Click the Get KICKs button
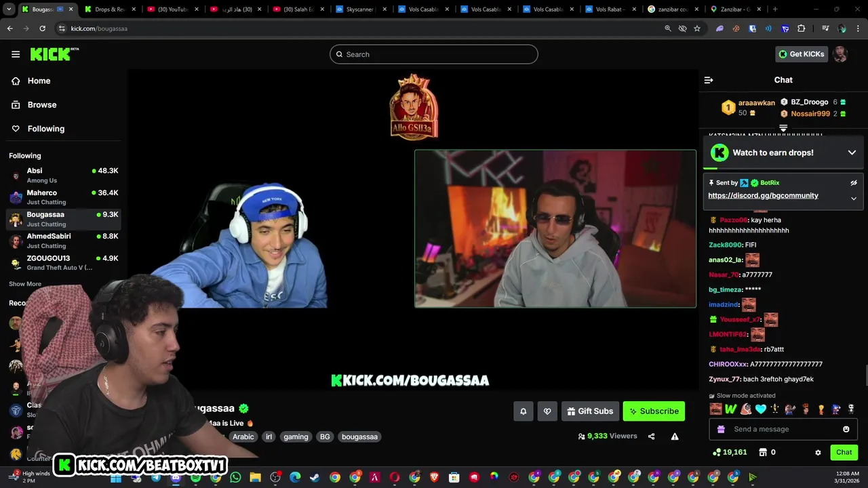 (802, 54)
